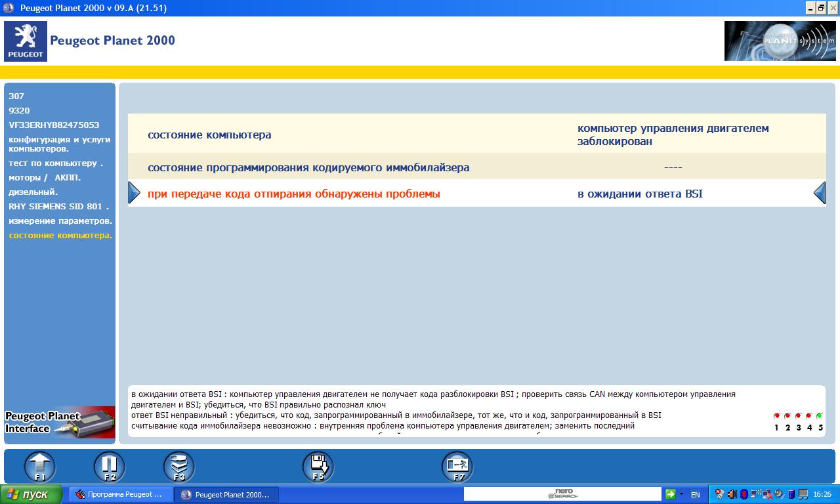Click the 'состояние компьютера' table row label

(209, 135)
